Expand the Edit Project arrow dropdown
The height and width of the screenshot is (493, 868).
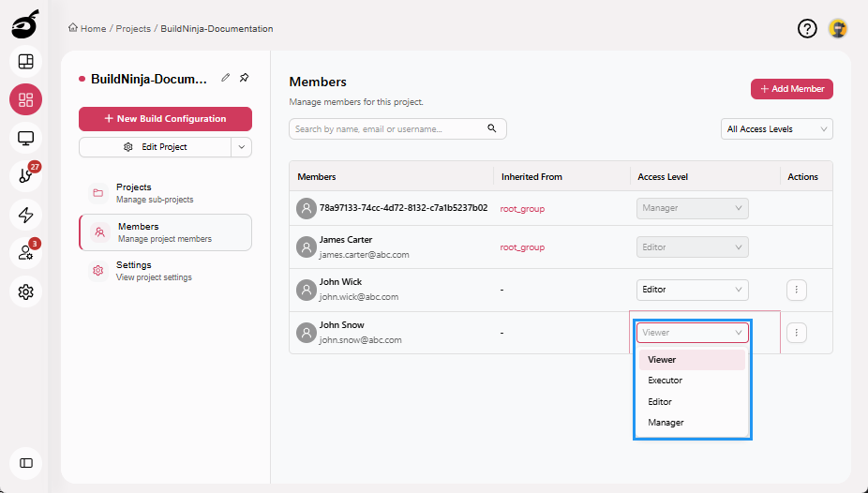pyautogui.click(x=241, y=147)
